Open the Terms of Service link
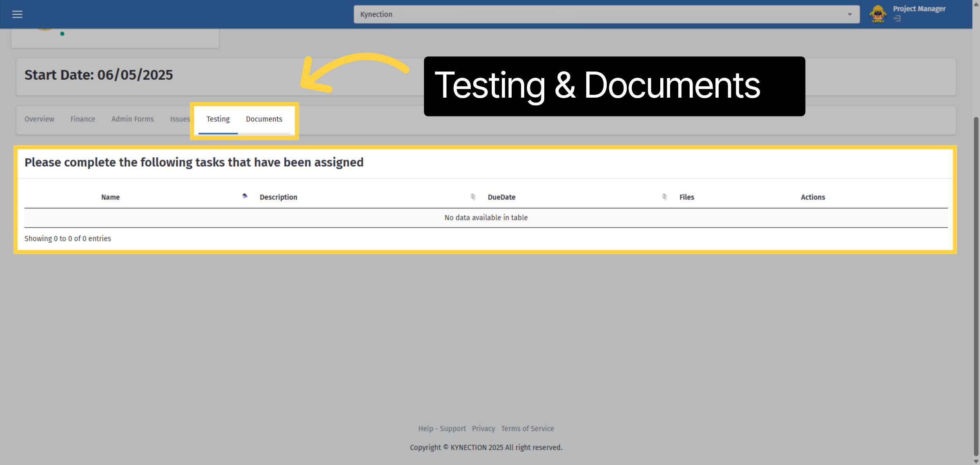Image resolution: width=980 pixels, height=465 pixels. [x=528, y=429]
